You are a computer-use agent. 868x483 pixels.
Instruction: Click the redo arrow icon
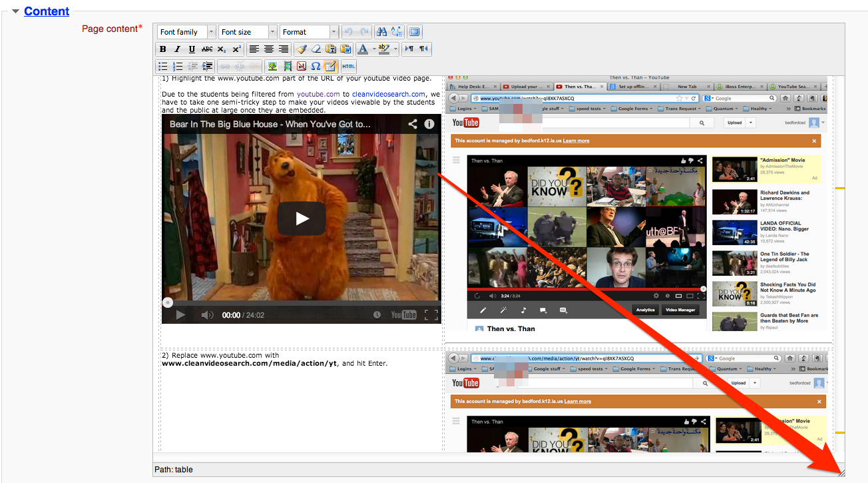pyautogui.click(x=364, y=32)
